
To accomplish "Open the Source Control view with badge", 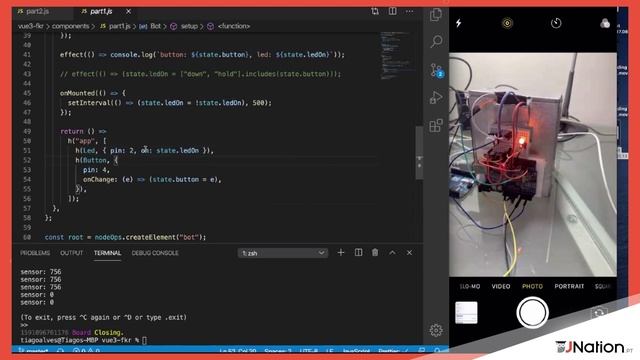I will click(x=436, y=70).
